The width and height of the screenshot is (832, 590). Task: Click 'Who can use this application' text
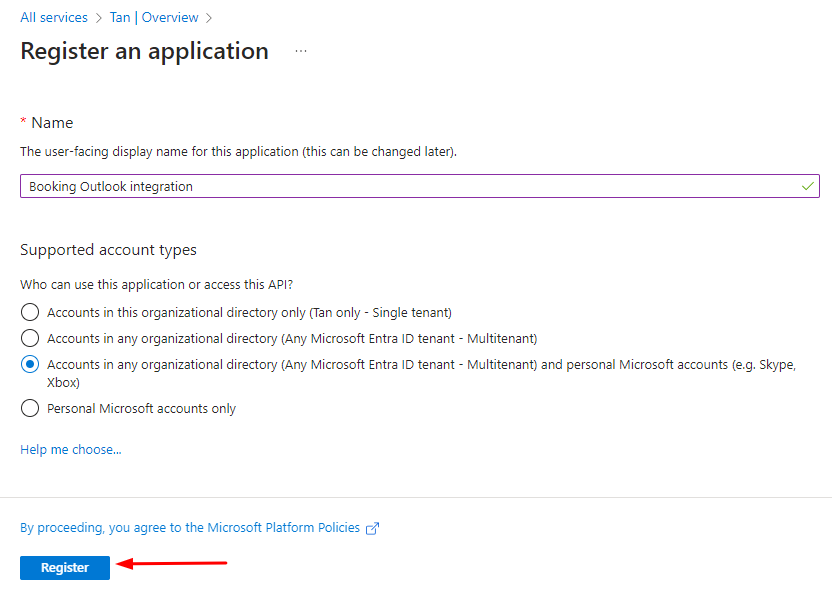tap(157, 284)
